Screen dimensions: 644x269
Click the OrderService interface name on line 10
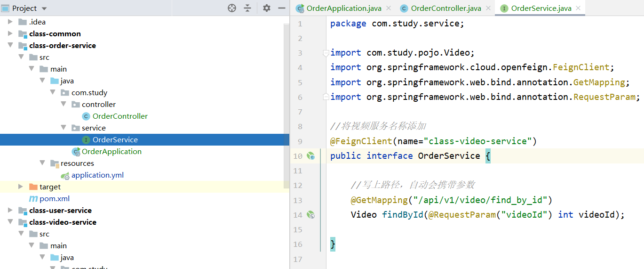coord(449,155)
